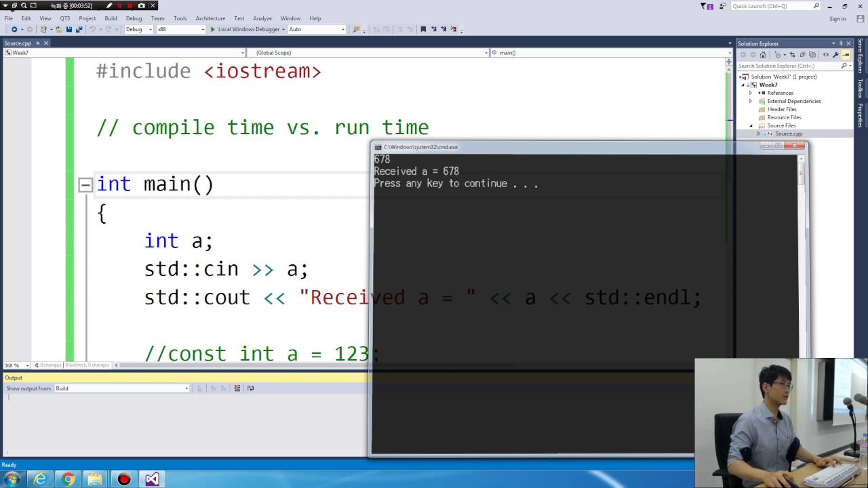Open Visual Studio from the taskbar
868x488 pixels.
(x=152, y=479)
